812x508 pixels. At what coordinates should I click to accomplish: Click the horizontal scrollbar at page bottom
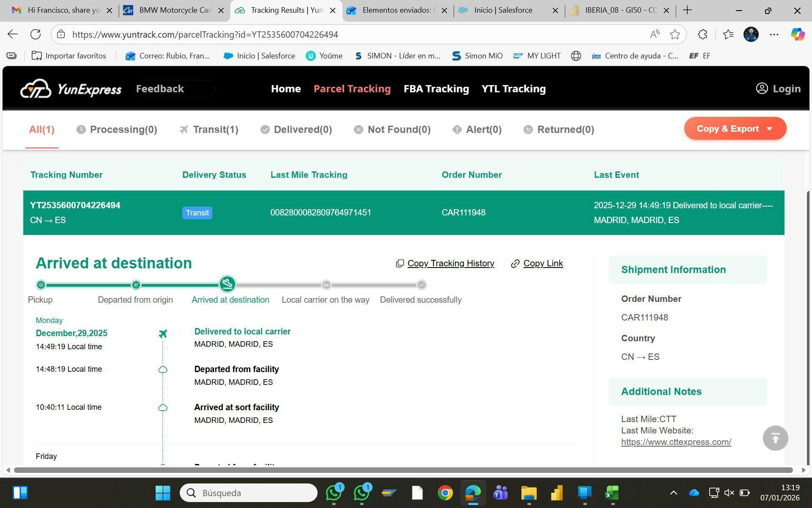[x=403, y=470]
